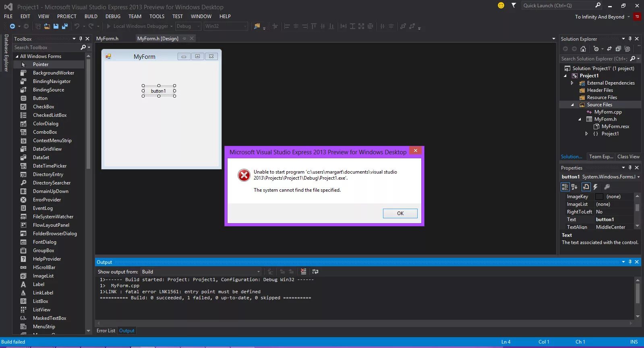Expand the { } Project1 namespace node
The width and height of the screenshot is (644, 348).
586,134
